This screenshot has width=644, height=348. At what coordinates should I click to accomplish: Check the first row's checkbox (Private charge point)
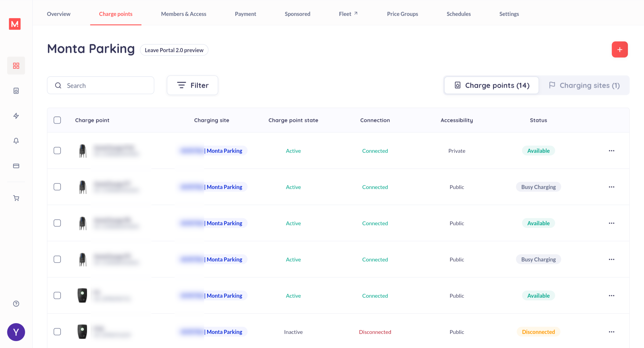(x=57, y=151)
